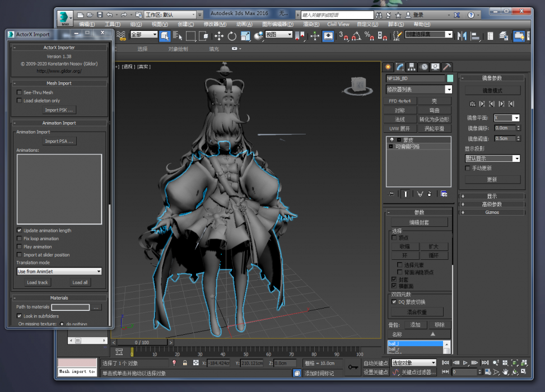Viewport: 545px width, 392px height.
Task: Click the object color swatch next to NP126_BD
Action: [x=450, y=78]
